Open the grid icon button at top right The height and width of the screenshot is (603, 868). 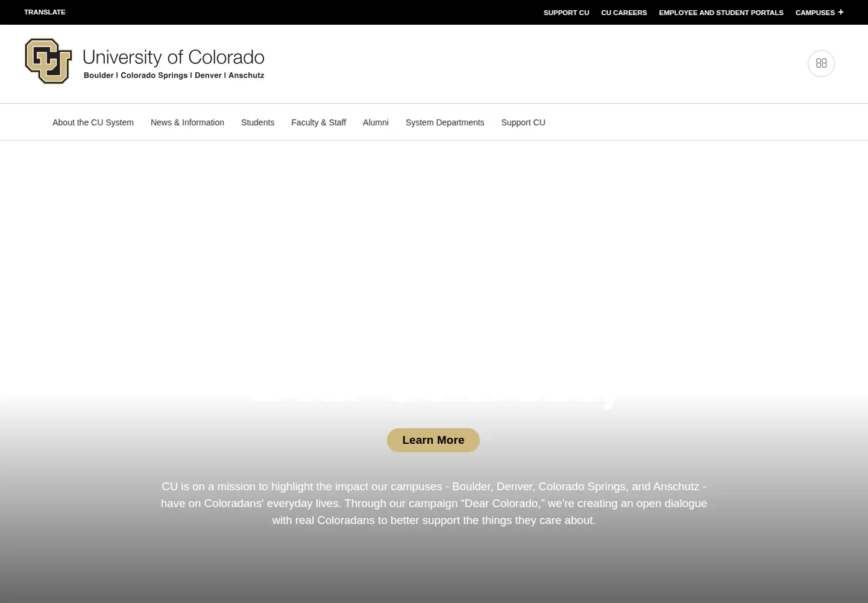point(821,63)
